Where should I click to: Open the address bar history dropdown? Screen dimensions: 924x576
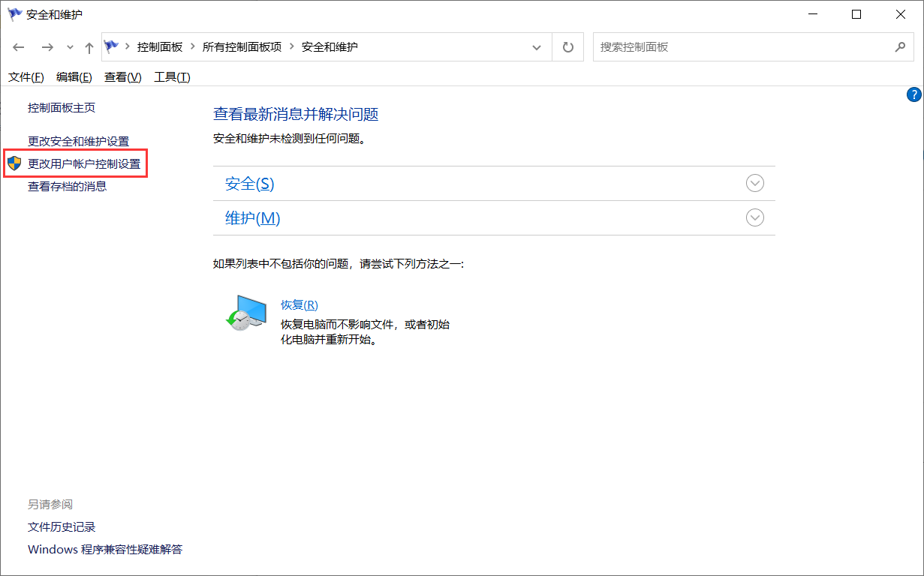(537, 46)
